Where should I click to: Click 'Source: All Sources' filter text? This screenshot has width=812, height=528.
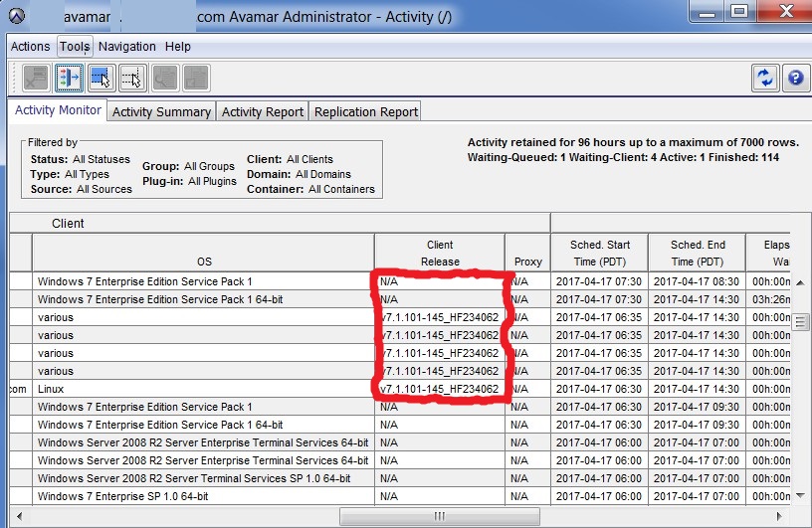82,190
